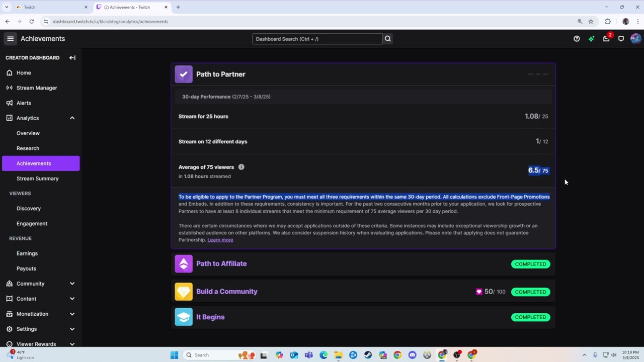644x362 pixels.
Task: Follow the Learn more link
Action: tap(220, 240)
